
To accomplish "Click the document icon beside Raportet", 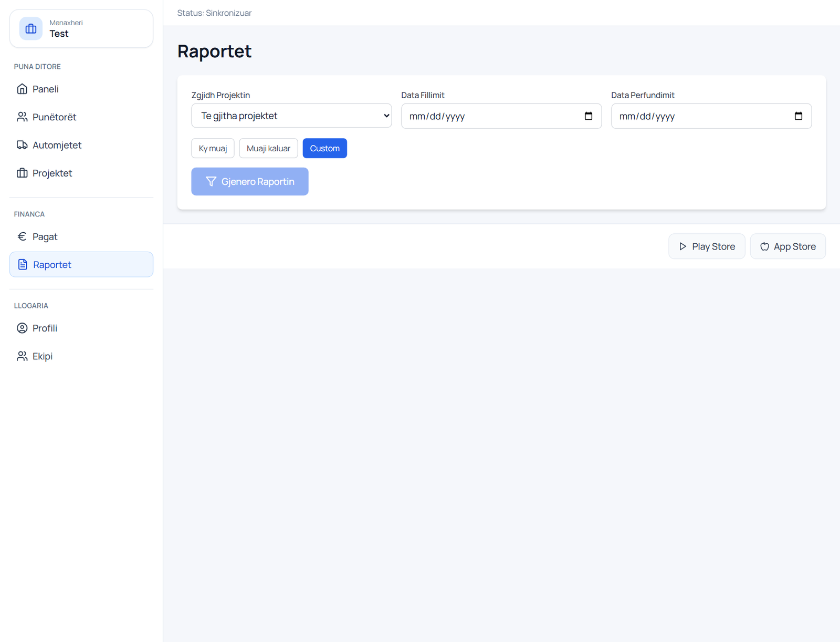I will (x=23, y=264).
